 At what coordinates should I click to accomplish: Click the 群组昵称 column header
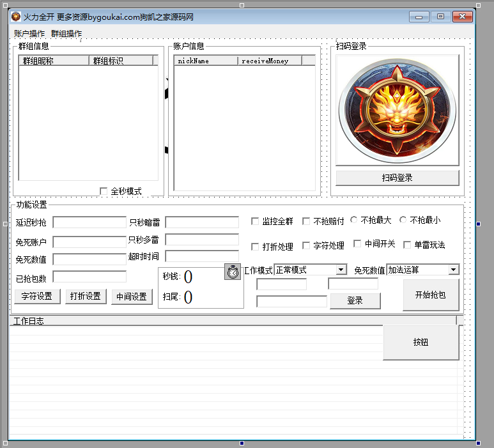[54, 61]
